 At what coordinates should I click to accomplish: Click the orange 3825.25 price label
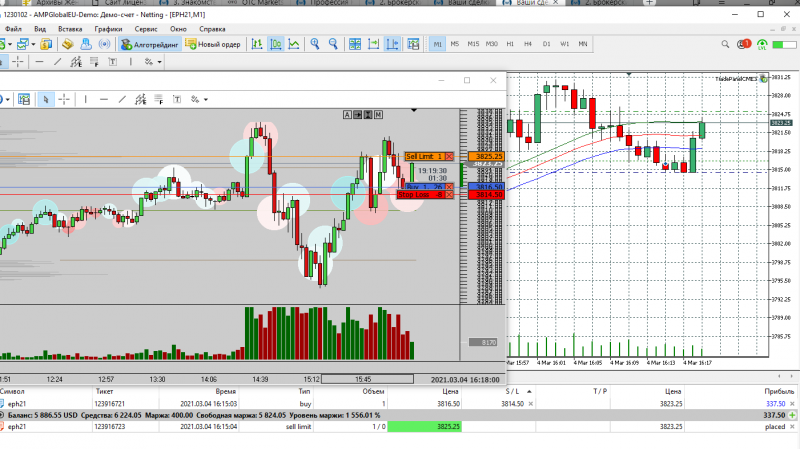pyautogui.click(x=486, y=156)
